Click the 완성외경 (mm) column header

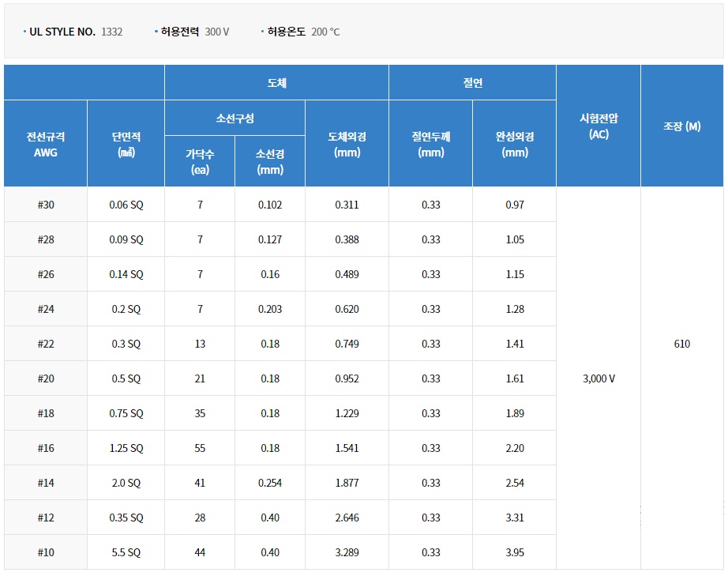pos(514,144)
